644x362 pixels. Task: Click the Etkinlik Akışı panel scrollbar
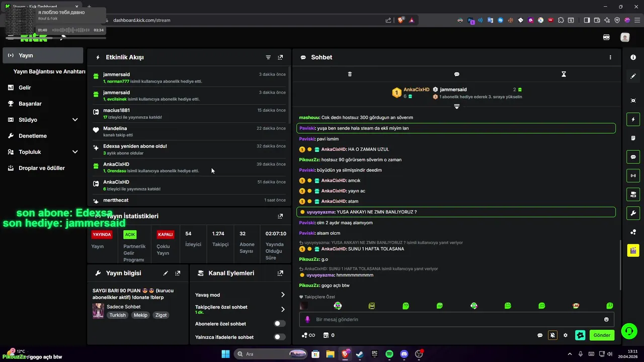(x=289, y=96)
